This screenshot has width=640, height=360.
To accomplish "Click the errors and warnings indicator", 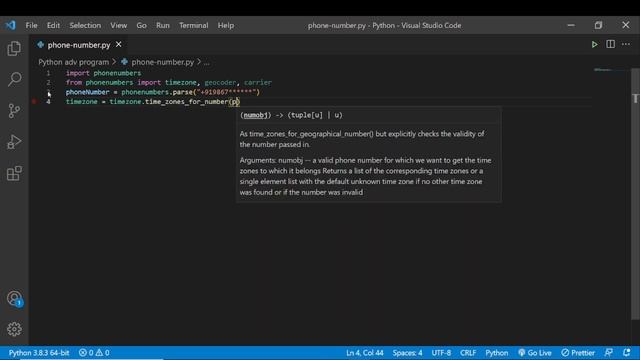I will tap(94, 353).
